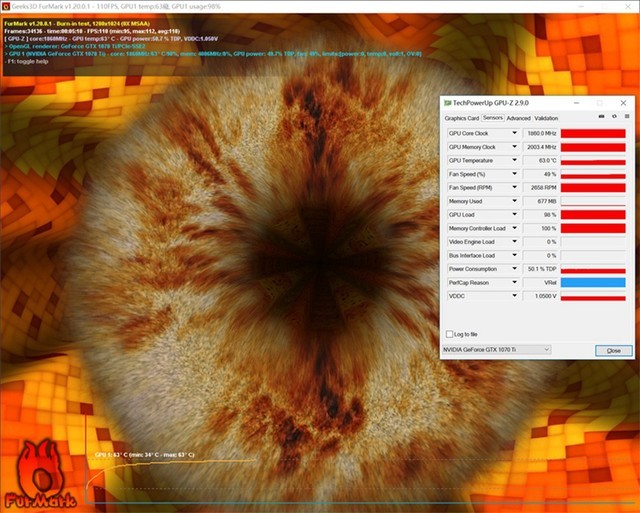Open the Validation tab
Image resolution: width=640 pixels, height=513 pixels.
click(x=546, y=118)
